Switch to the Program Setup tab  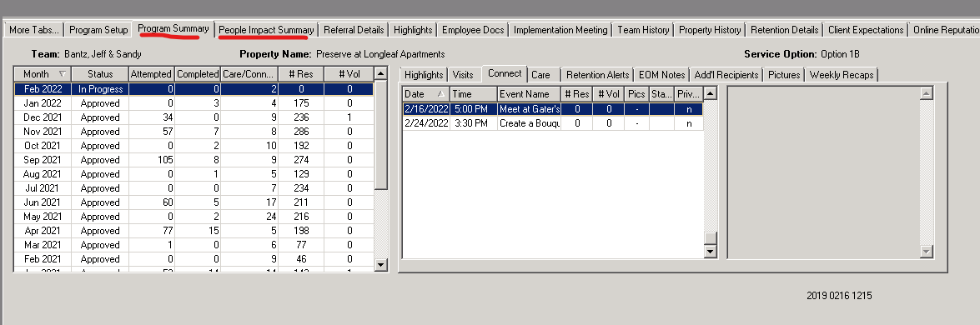(98, 30)
